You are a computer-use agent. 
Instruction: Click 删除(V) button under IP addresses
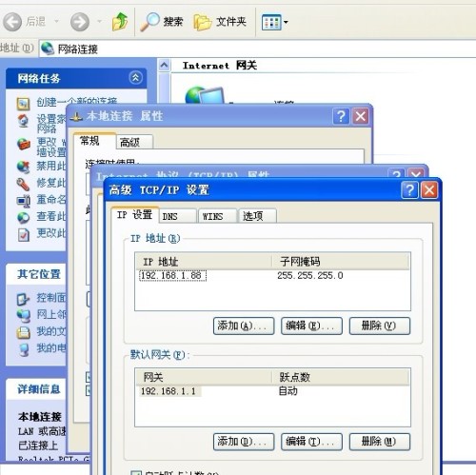tap(380, 326)
